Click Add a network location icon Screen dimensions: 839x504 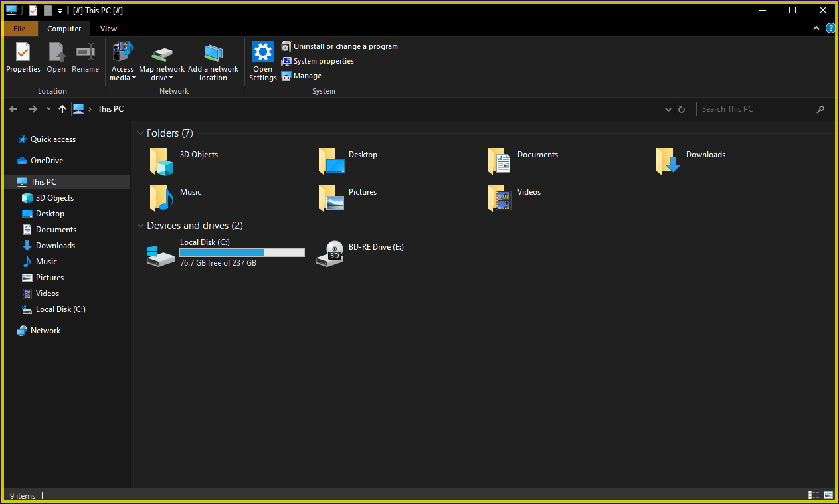tap(213, 52)
